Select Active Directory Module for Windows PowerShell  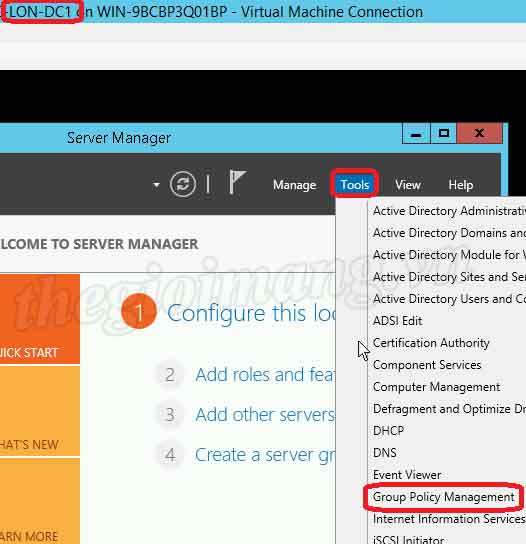click(449, 255)
